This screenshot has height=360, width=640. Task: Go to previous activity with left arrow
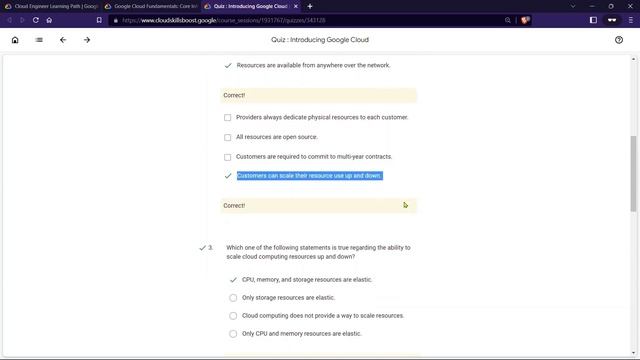(63, 40)
